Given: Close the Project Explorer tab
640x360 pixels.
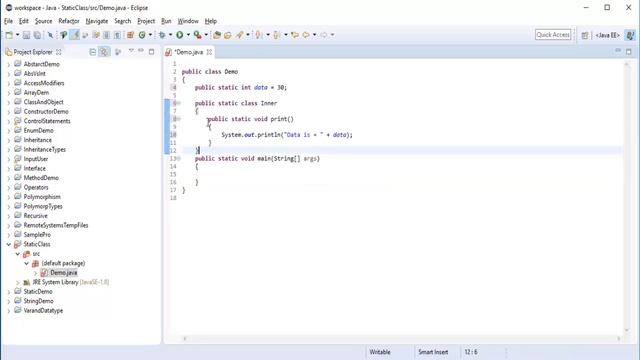Looking at the screenshot, I should click(x=59, y=52).
